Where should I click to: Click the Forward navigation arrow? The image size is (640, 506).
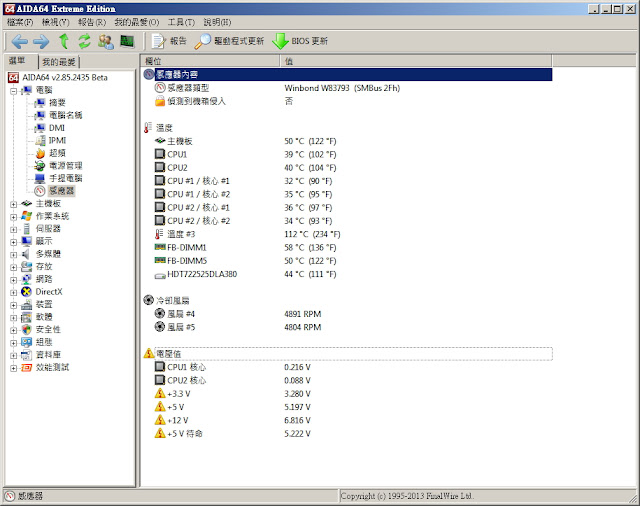point(41,41)
